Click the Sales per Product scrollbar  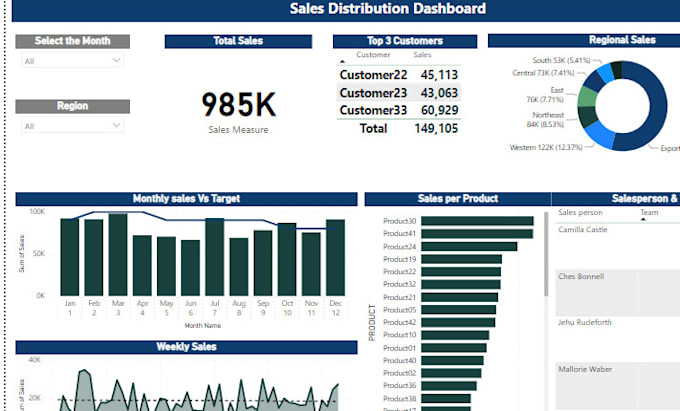click(x=546, y=254)
